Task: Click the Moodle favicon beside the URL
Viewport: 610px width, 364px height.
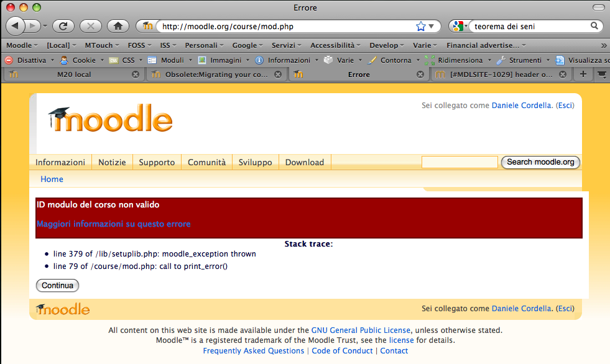Action: (x=147, y=26)
